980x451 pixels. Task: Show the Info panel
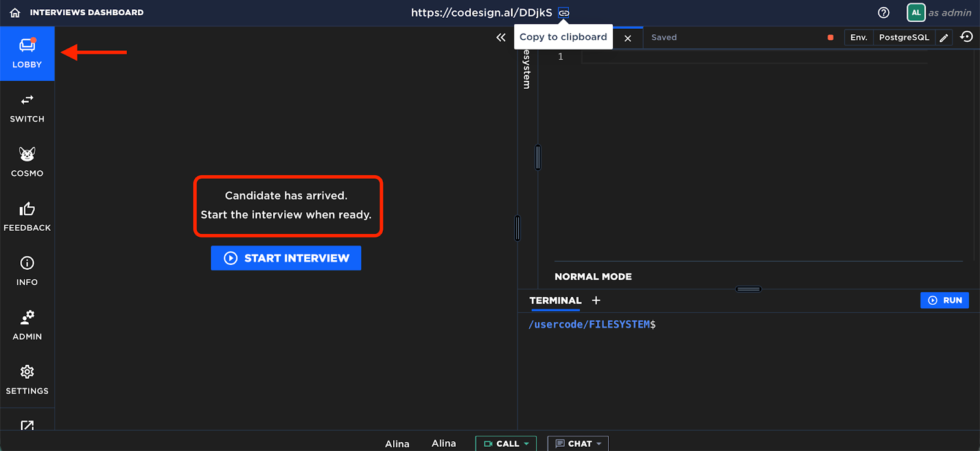tap(27, 271)
